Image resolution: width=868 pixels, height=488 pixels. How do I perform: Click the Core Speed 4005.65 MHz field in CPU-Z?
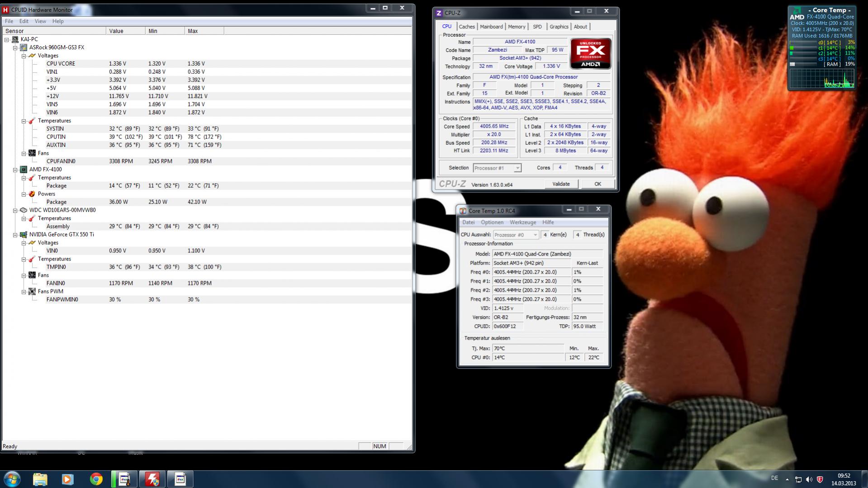coord(494,127)
